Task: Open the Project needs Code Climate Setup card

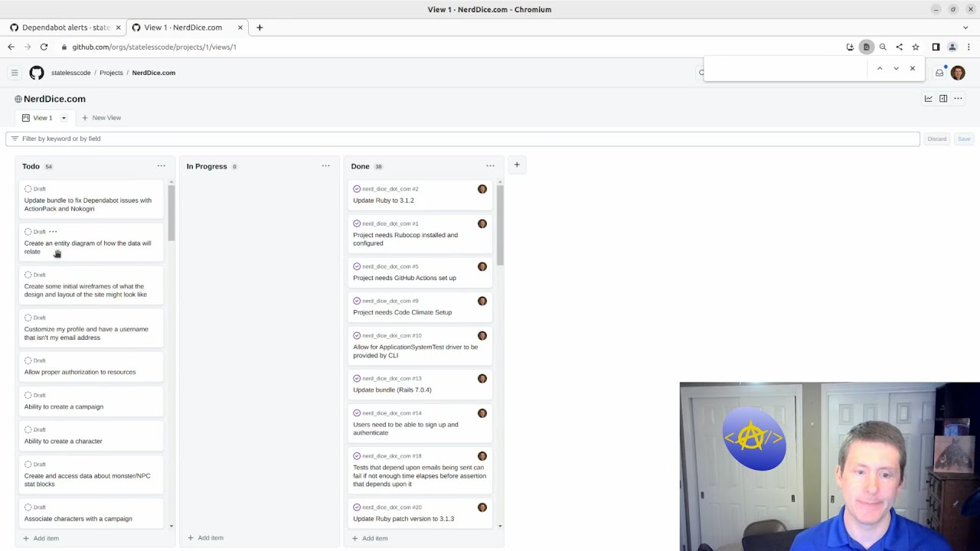Action: tap(420, 308)
